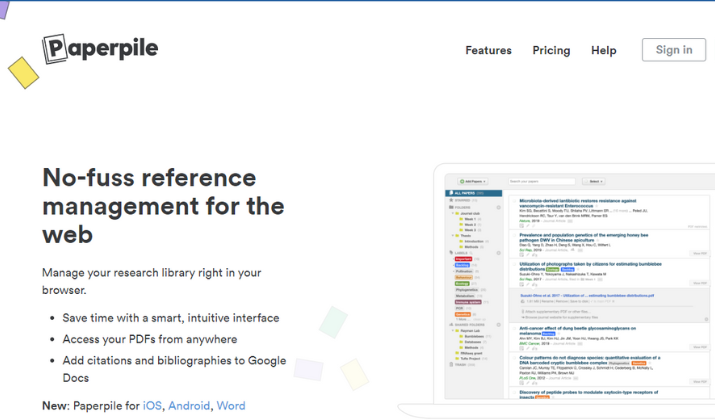
Task: Click the Search your papers field
Action: pyautogui.click(x=542, y=181)
